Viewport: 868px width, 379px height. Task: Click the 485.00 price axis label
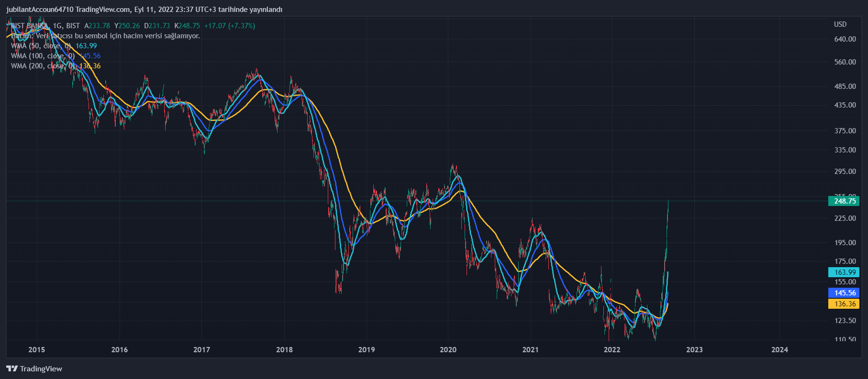click(x=845, y=87)
